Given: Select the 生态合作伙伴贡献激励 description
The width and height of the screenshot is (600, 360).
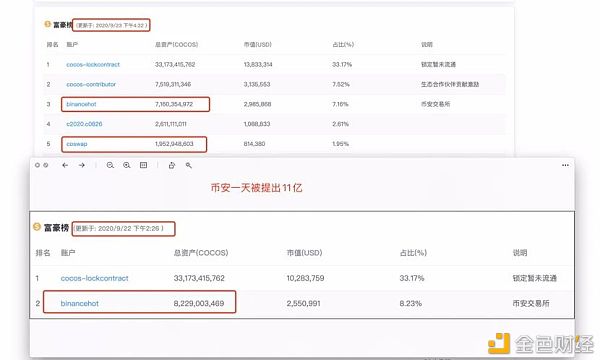Looking at the screenshot, I should coord(450,84).
